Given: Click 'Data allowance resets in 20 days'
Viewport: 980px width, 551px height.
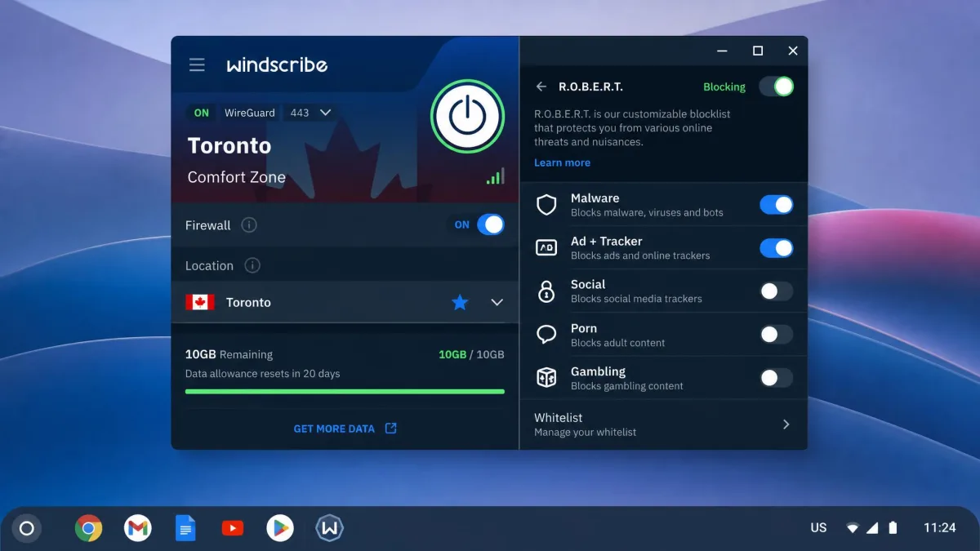Looking at the screenshot, I should tap(262, 374).
